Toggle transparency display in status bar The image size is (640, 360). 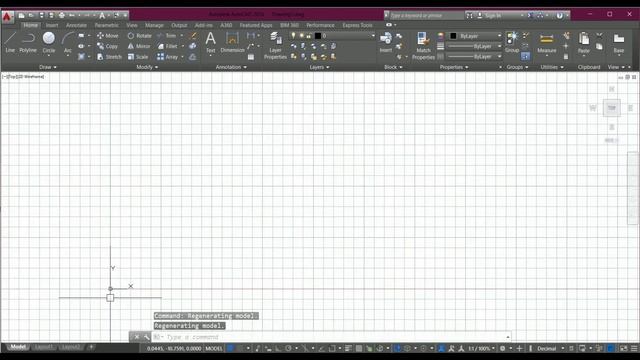click(359, 348)
